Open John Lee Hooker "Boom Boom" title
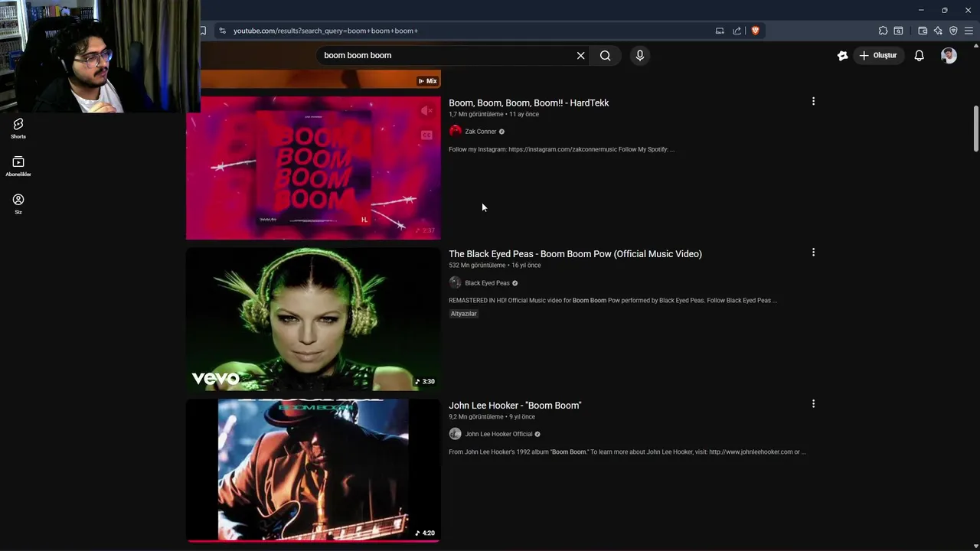Screen dimensions: 980x551 coord(514,405)
